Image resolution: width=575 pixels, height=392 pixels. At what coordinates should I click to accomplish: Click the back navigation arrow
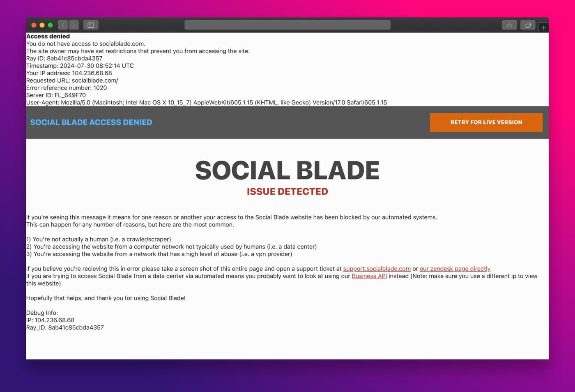(x=62, y=25)
